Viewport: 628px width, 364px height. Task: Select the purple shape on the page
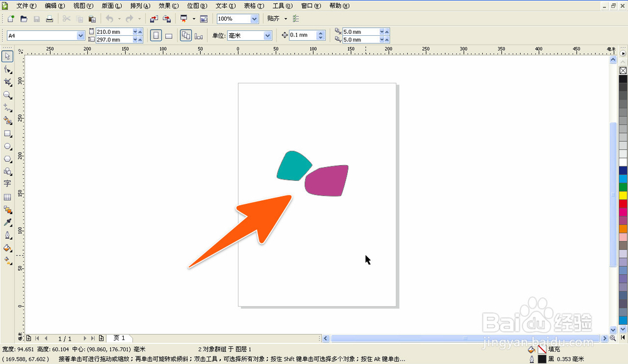pyautogui.click(x=327, y=181)
